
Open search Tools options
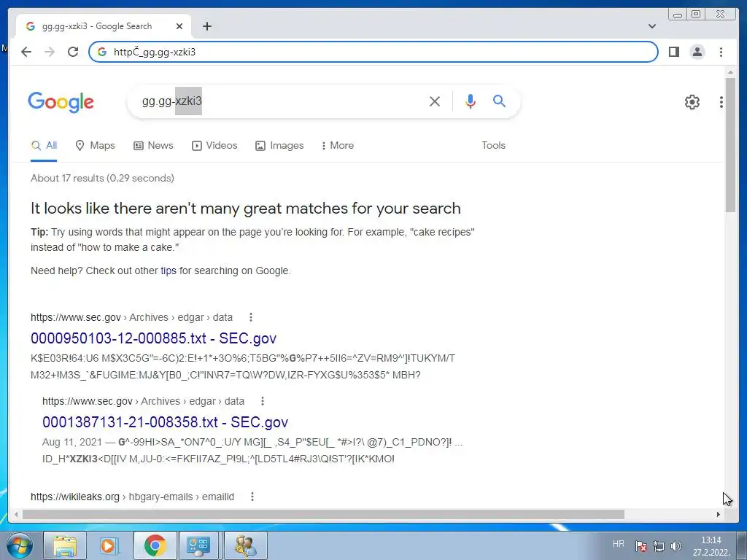494,146
